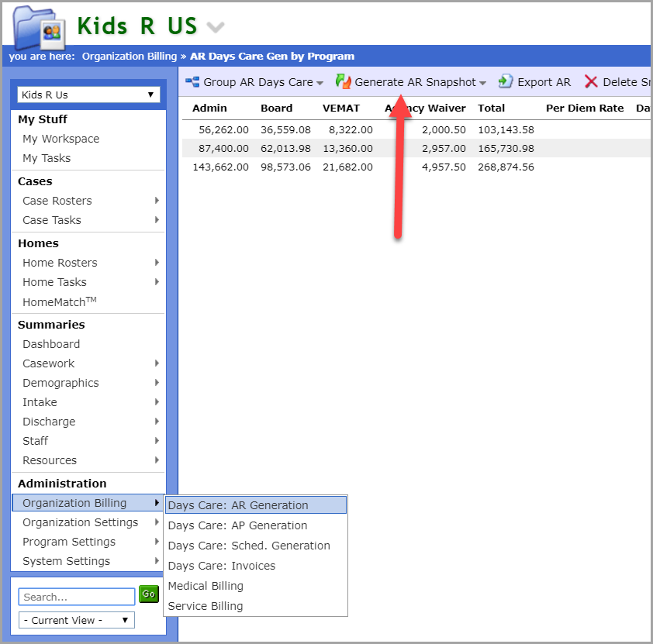Image resolution: width=653 pixels, height=644 pixels.
Task: Expand the Home Tasks submenu arrow
Action: 157,281
